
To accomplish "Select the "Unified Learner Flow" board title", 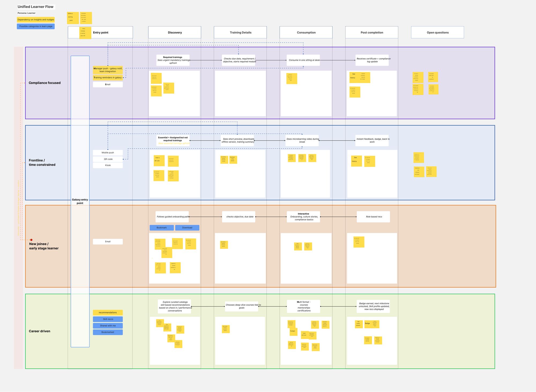I will [36, 7].
